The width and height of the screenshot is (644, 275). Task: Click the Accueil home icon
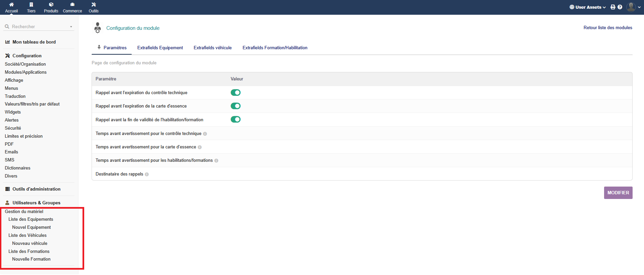coord(11,5)
